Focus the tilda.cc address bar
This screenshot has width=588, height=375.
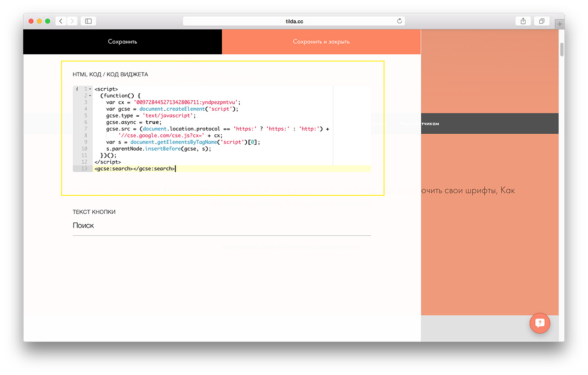click(x=294, y=21)
